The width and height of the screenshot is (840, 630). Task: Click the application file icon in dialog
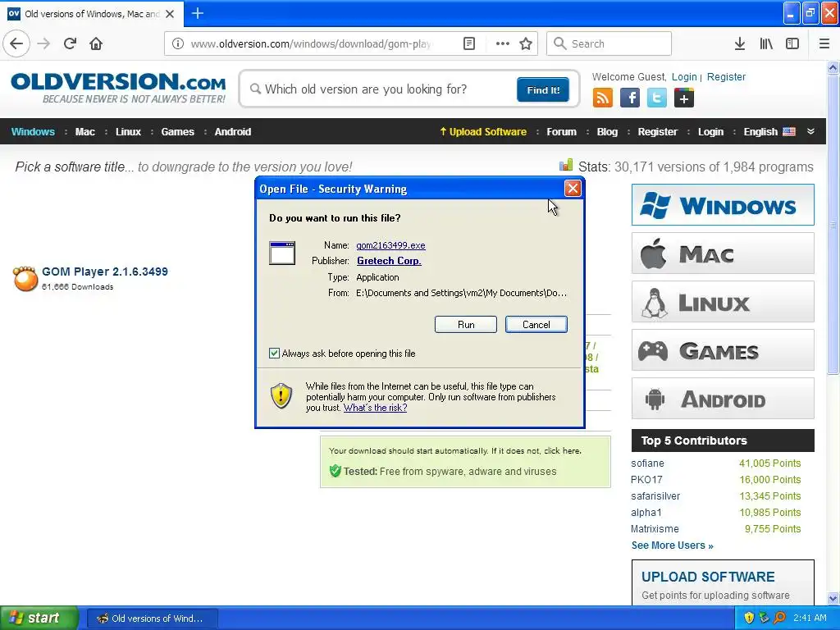[x=282, y=253]
